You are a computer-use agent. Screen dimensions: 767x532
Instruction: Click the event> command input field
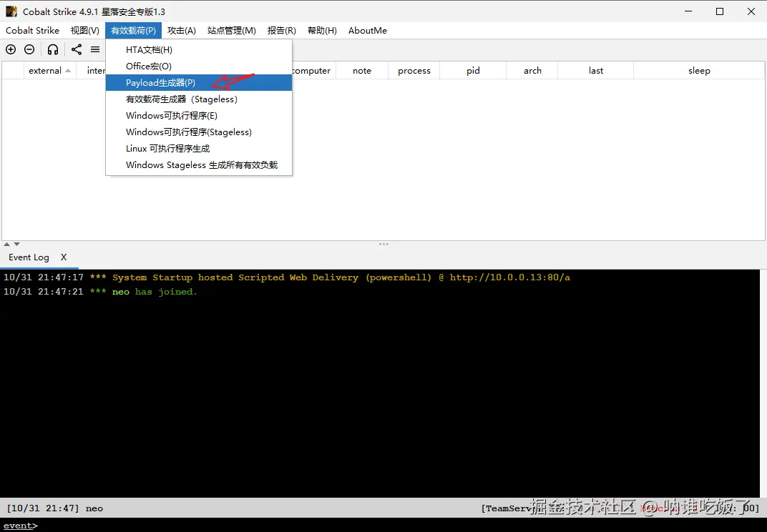383,526
